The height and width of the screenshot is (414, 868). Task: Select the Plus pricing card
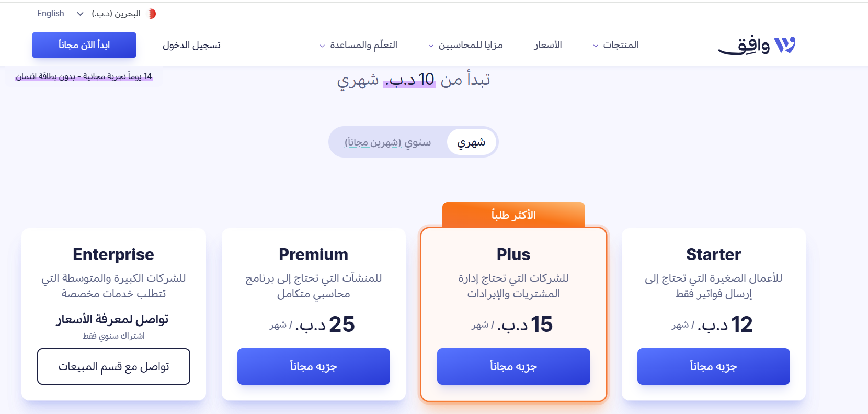coord(513,288)
